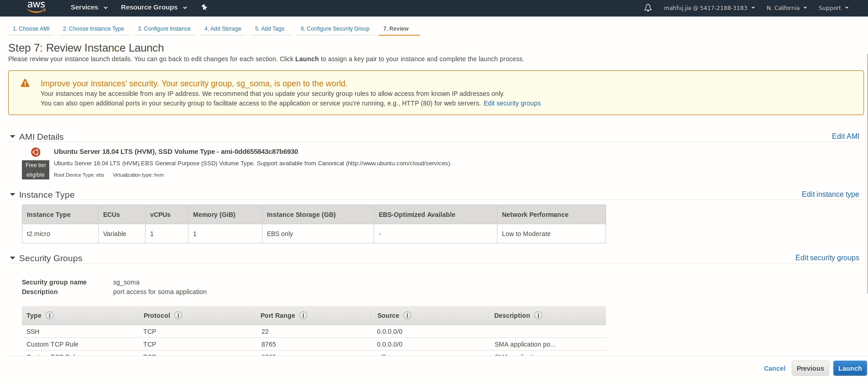Click 'SMA application po...' description cell
The width and height of the screenshot is (868, 384).
click(525, 344)
